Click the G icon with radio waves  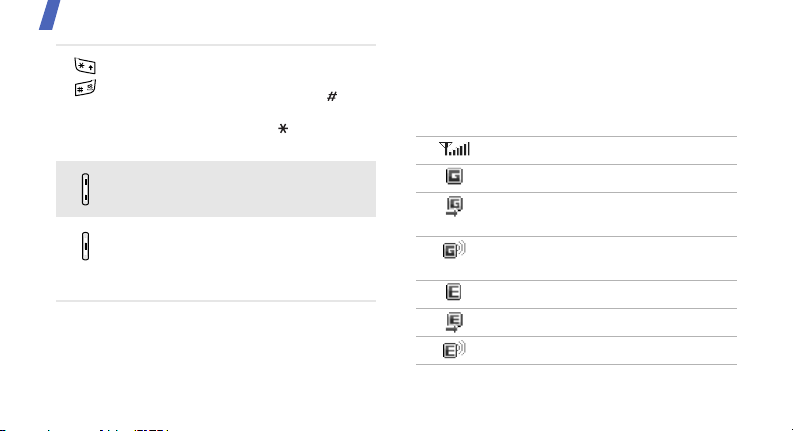454,250
